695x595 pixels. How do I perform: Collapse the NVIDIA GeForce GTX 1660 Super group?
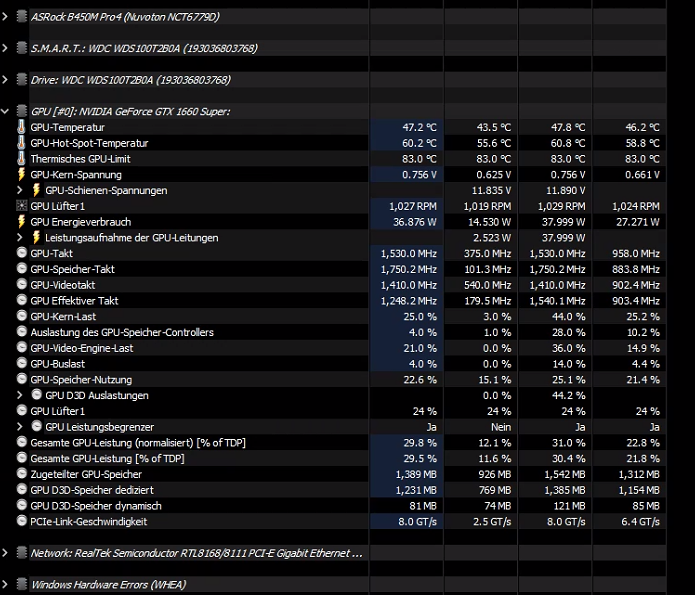point(5,111)
